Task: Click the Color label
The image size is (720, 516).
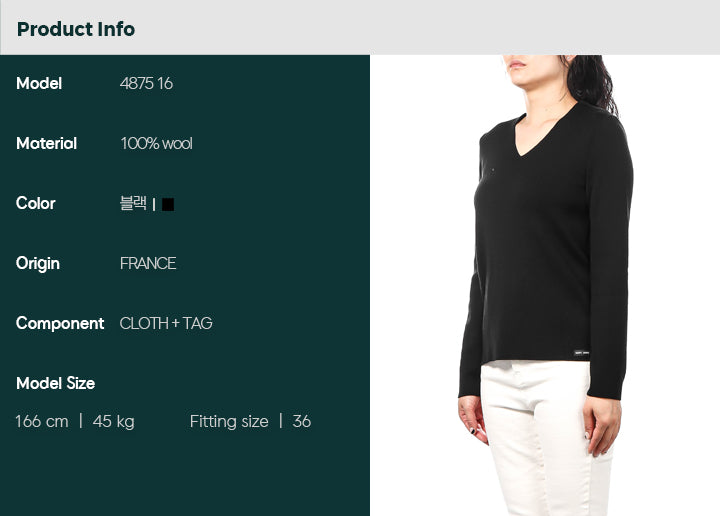Action: pos(35,203)
